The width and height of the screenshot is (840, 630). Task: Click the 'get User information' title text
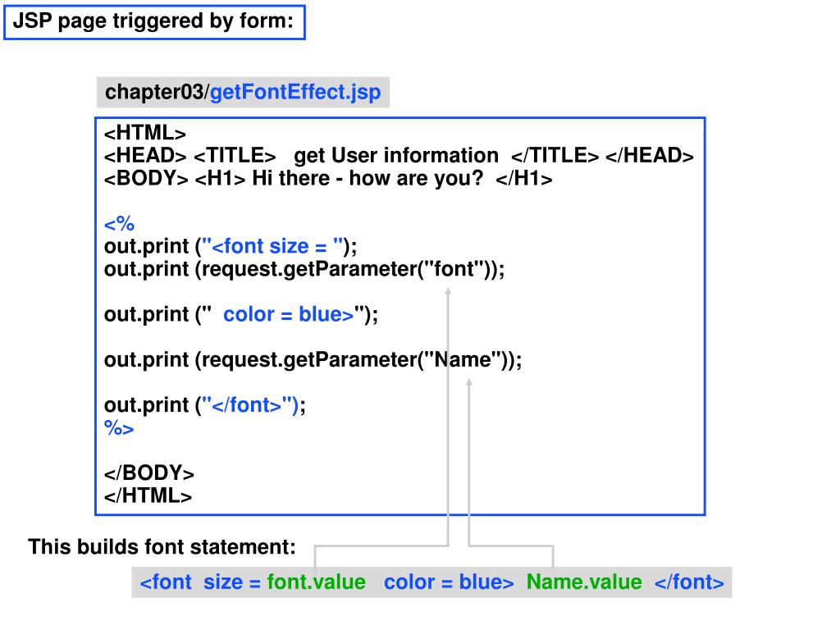tap(396, 156)
